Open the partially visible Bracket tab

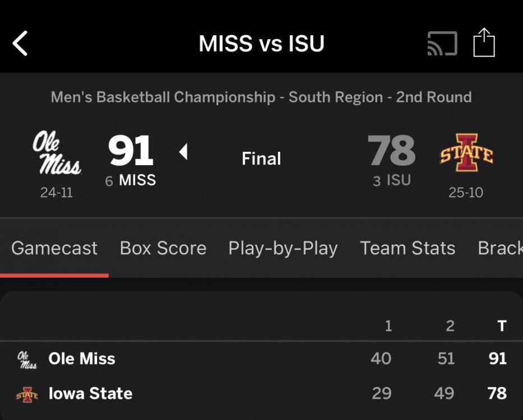pyautogui.click(x=500, y=248)
